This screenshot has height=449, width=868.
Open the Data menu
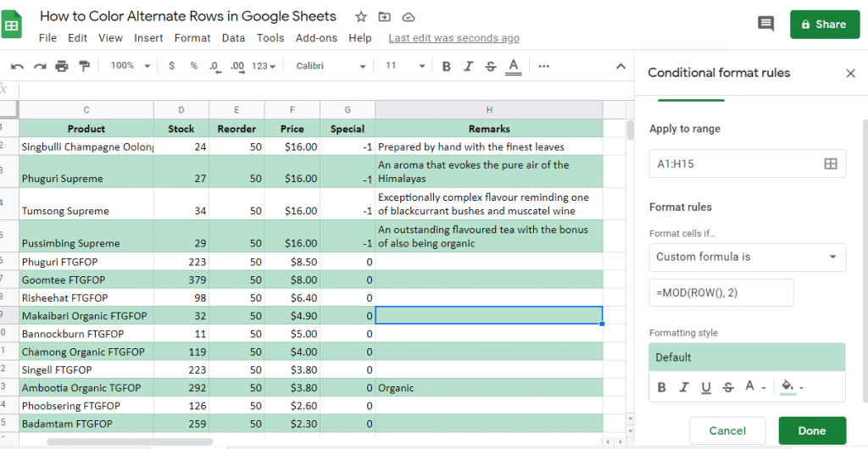(x=234, y=38)
